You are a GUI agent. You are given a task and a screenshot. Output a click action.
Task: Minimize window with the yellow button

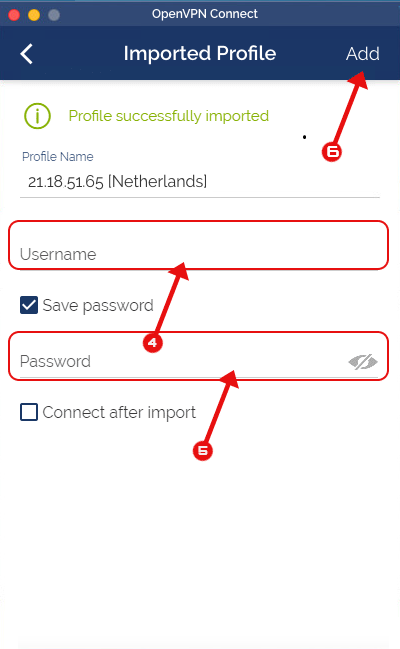click(x=34, y=15)
